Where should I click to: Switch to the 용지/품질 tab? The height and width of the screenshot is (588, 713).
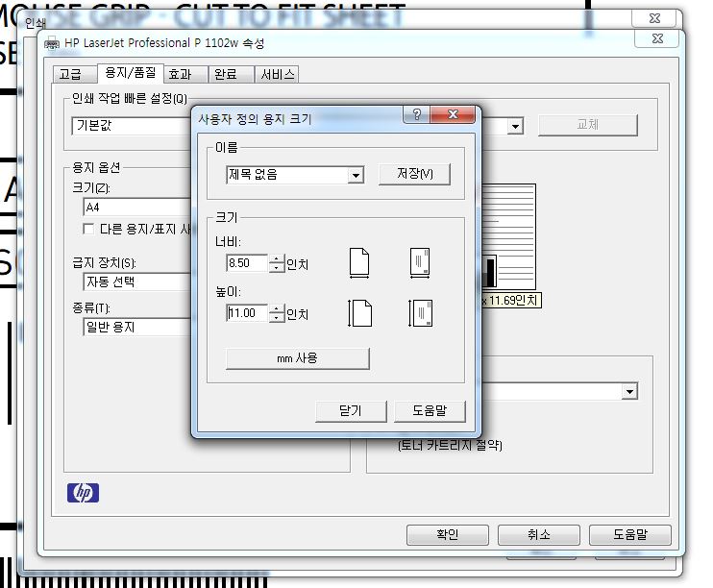[x=131, y=72]
